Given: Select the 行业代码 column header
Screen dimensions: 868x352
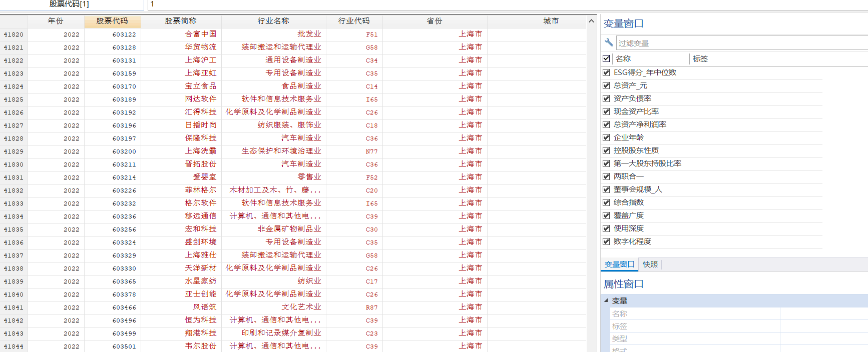Looking at the screenshot, I should [x=354, y=21].
